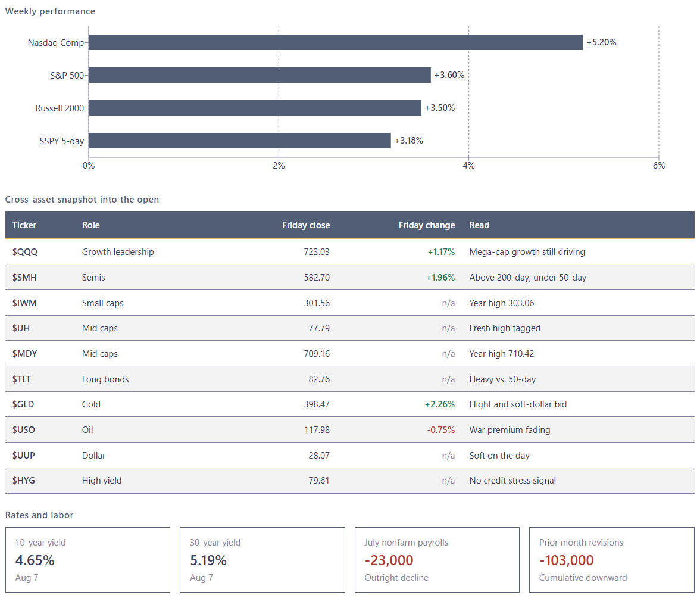The width and height of the screenshot is (700, 598).
Task: Select the +3.60% bar label
Action: (449, 75)
